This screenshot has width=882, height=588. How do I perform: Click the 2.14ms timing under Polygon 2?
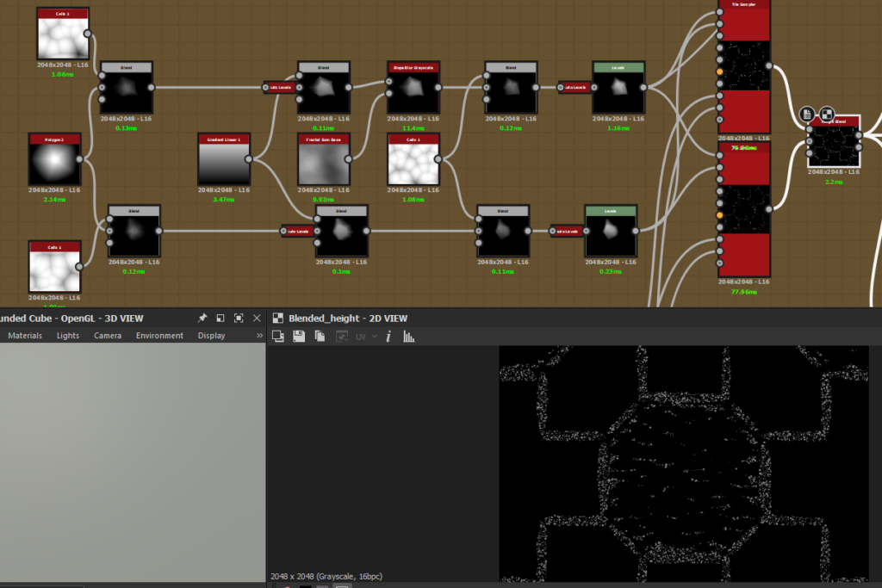[54, 200]
